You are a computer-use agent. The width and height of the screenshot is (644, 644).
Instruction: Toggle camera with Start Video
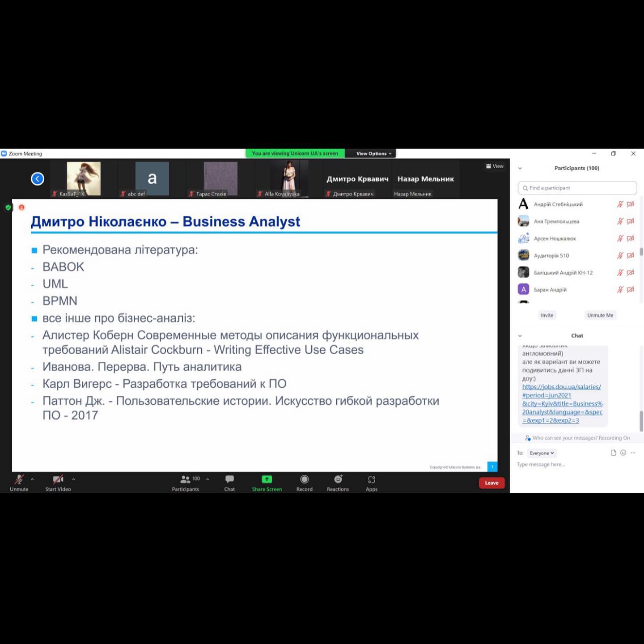tap(58, 482)
